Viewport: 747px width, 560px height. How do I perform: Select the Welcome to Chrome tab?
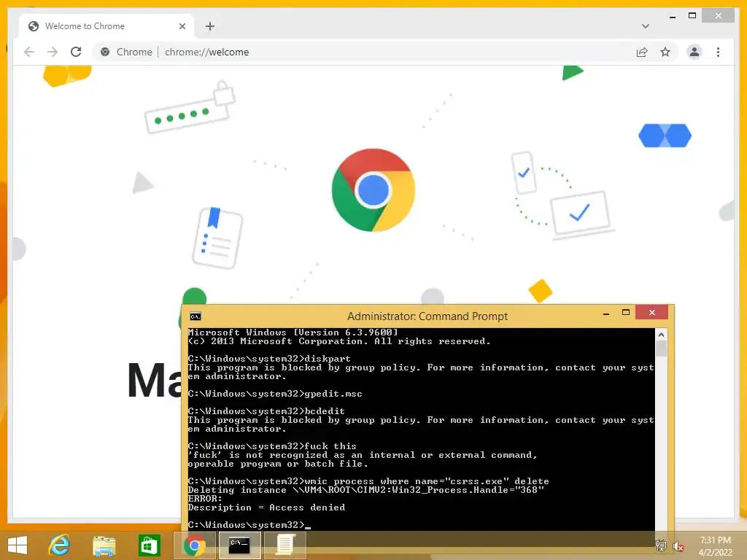click(106, 26)
